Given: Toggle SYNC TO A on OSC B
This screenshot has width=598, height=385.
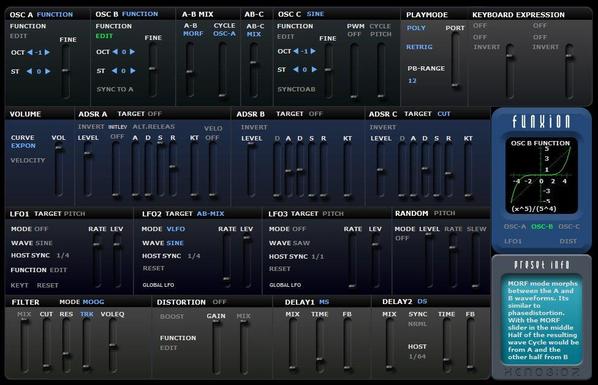Looking at the screenshot, I should point(115,89).
